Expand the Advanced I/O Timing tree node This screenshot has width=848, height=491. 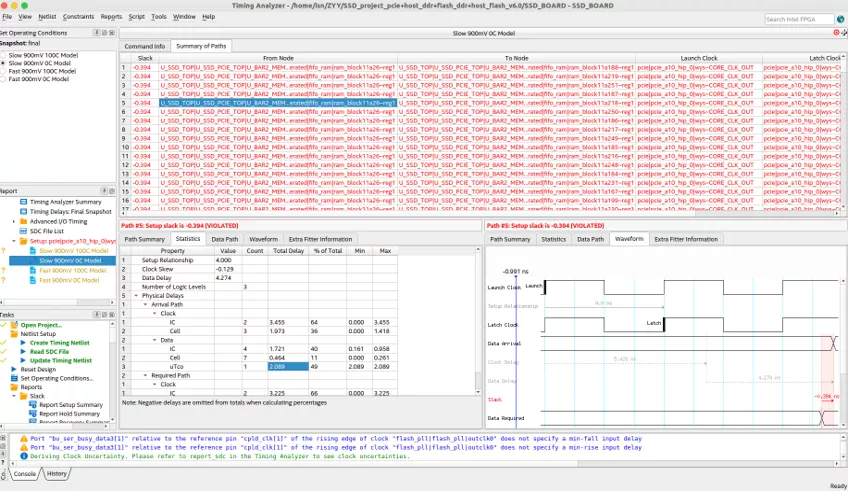click(14, 221)
